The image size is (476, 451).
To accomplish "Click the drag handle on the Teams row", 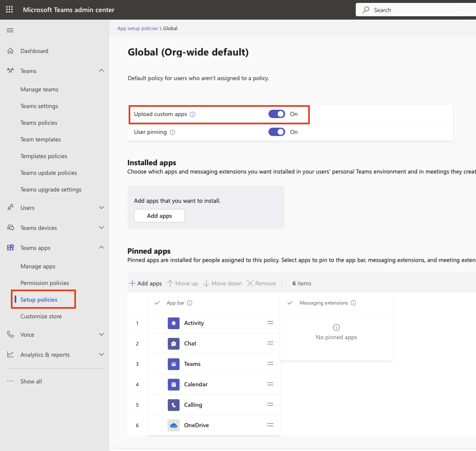I will pos(270,363).
